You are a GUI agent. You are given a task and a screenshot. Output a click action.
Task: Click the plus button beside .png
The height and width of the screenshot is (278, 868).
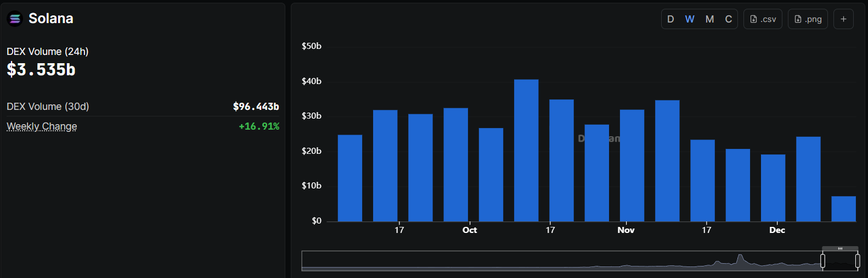tap(843, 19)
